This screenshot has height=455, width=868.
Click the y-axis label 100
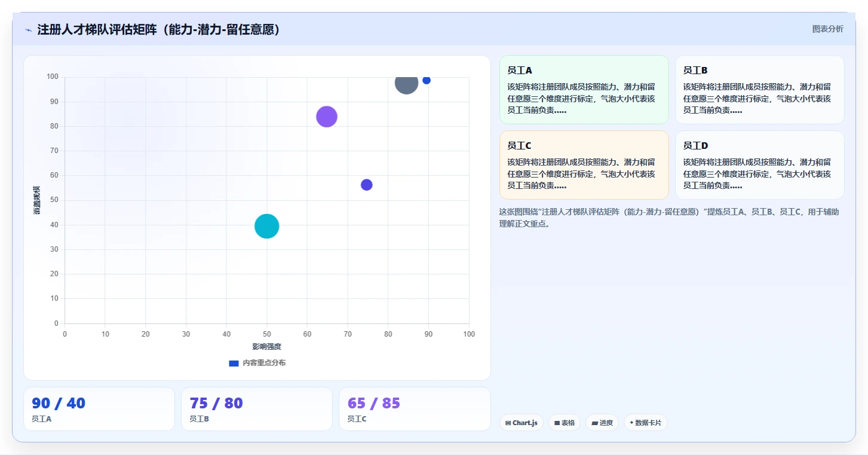53,77
